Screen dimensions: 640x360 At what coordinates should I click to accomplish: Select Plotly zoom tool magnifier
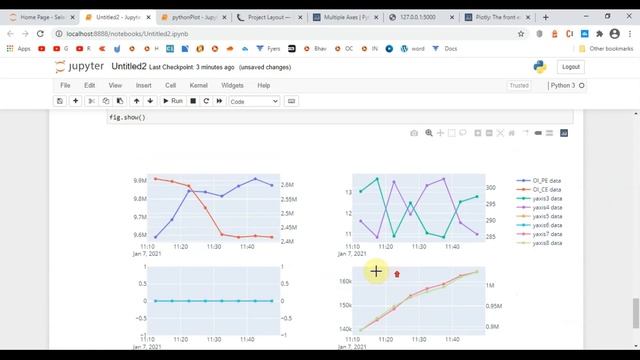point(429,133)
